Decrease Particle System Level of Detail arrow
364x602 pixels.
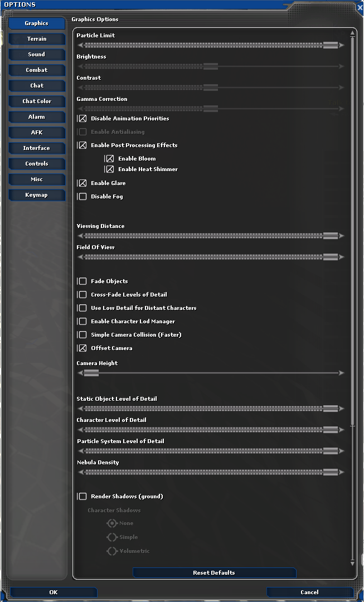coord(80,451)
